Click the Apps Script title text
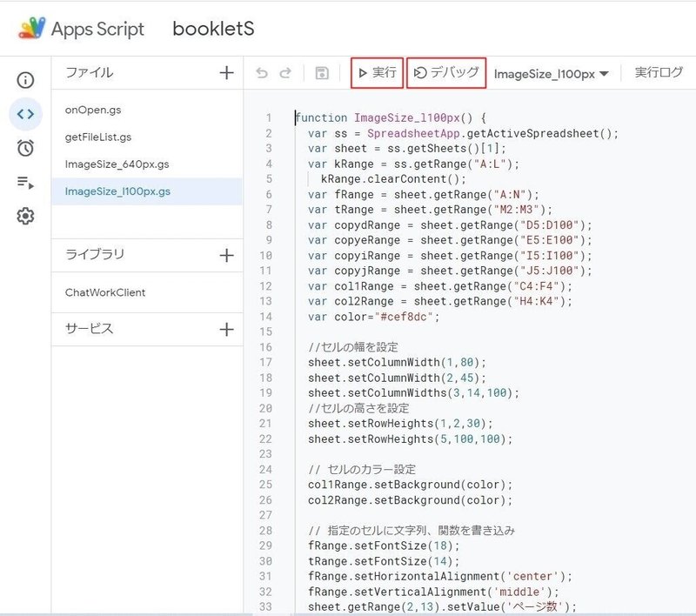Viewport: 696px width, 616px height. [x=97, y=29]
